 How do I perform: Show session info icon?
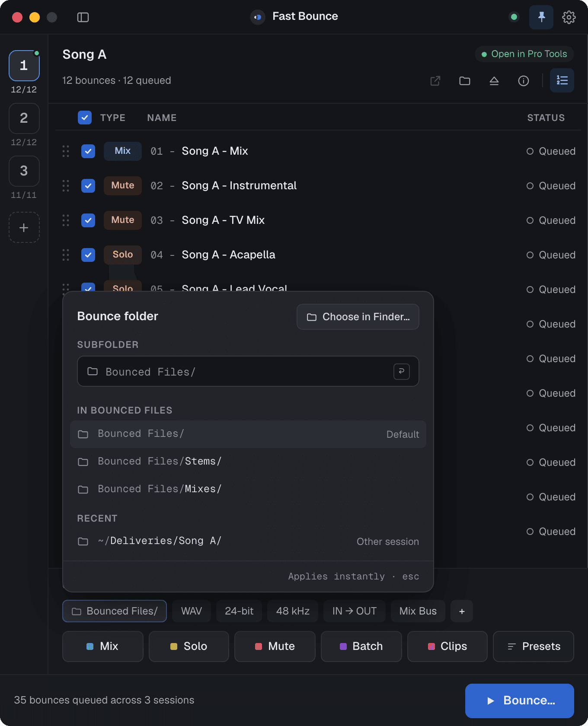pyautogui.click(x=524, y=81)
